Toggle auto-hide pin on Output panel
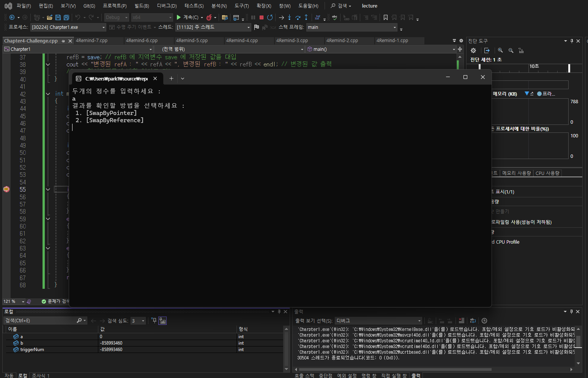This screenshot has height=378, width=588. tap(571, 312)
